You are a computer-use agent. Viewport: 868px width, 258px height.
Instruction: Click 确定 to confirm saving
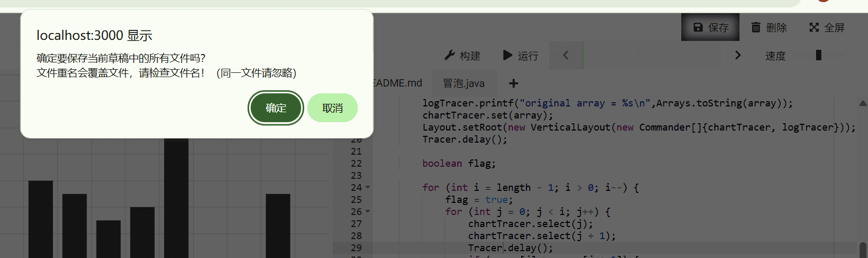point(275,108)
